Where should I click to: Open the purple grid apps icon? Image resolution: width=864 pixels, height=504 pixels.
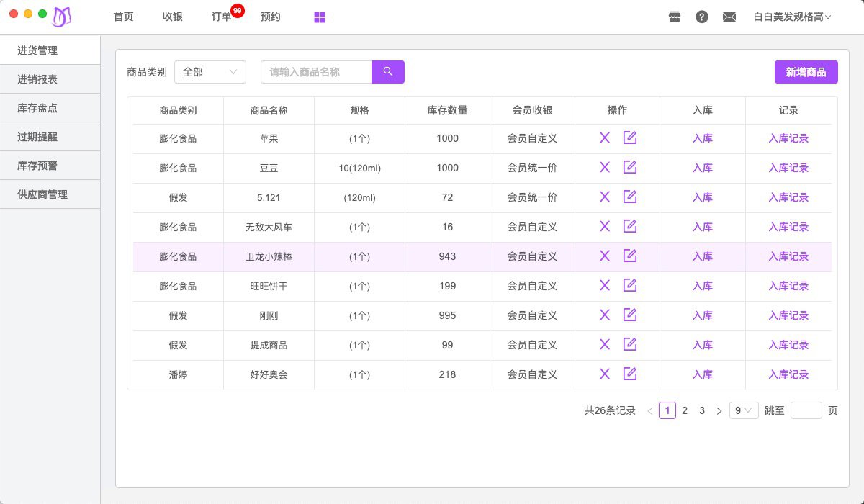click(x=320, y=17)
